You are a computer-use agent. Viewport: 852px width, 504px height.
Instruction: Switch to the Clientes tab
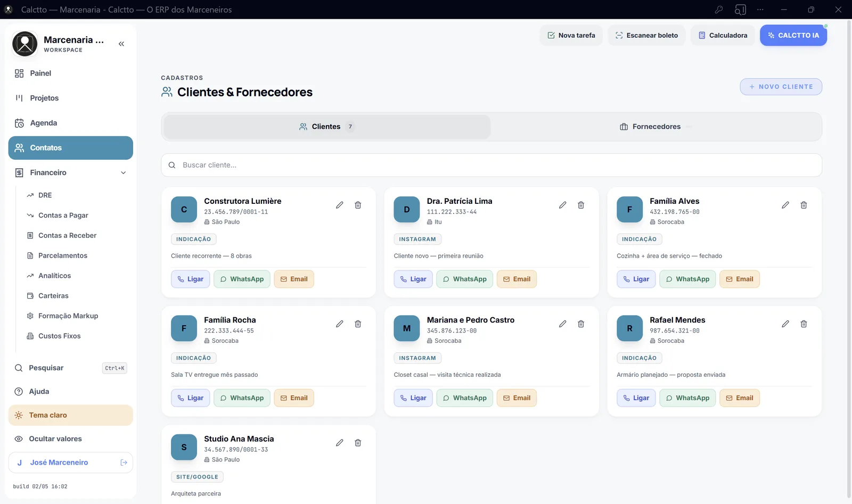(327, 127)
